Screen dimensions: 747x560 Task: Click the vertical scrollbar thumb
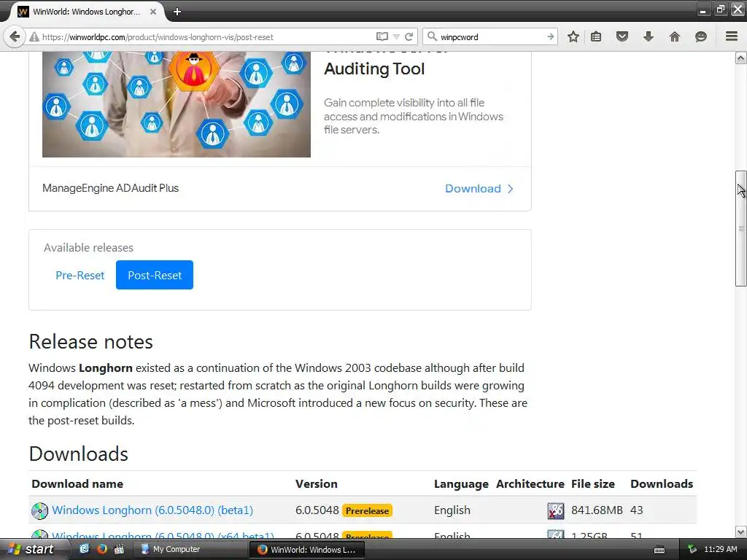click(741, 228)
